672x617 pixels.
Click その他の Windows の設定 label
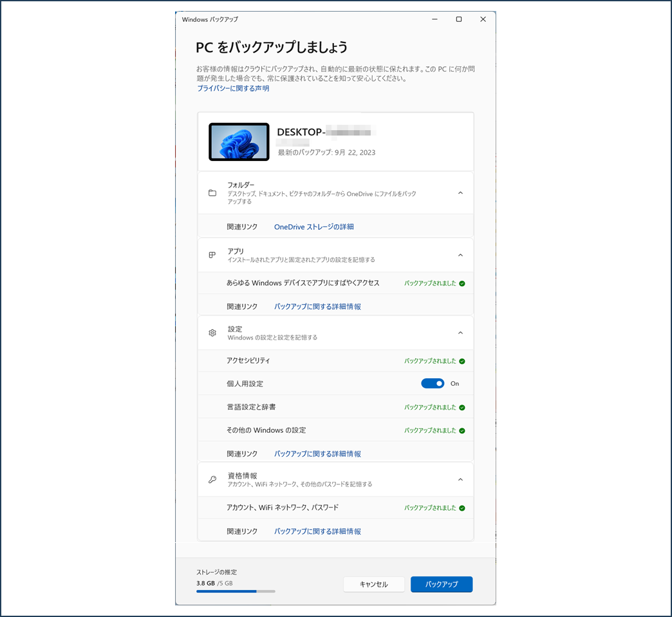click(266, 430)
